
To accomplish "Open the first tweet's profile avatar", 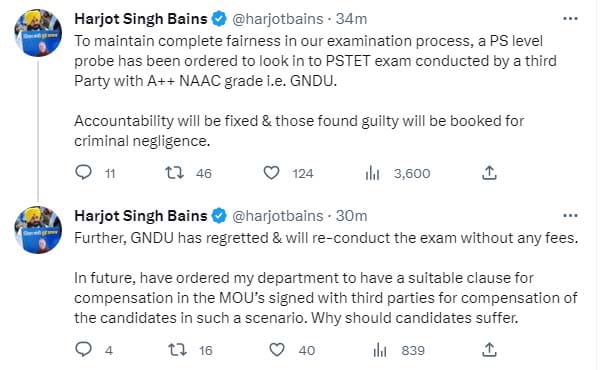I will point(38,33).
